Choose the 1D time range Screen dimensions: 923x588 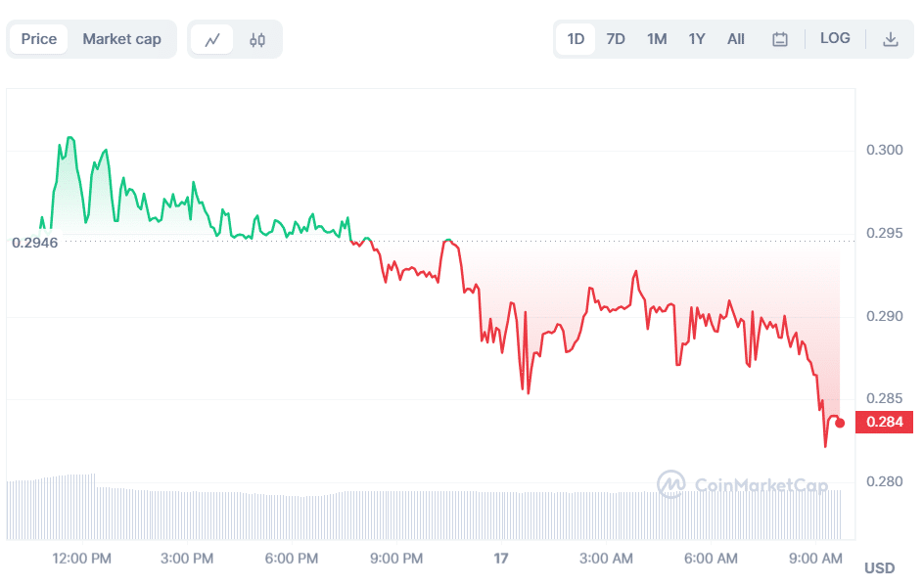tap(576, 39)
